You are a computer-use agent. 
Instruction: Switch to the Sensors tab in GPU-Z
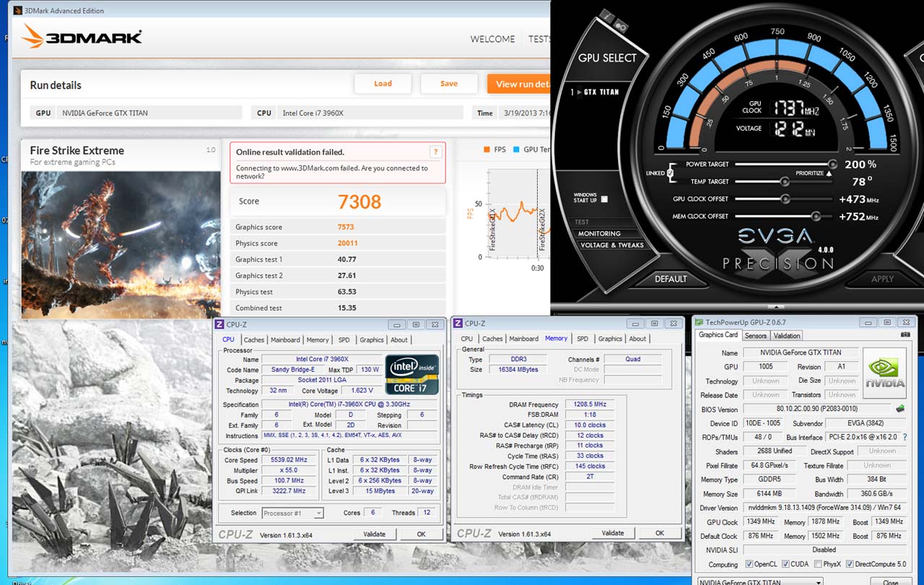point(755,336)
